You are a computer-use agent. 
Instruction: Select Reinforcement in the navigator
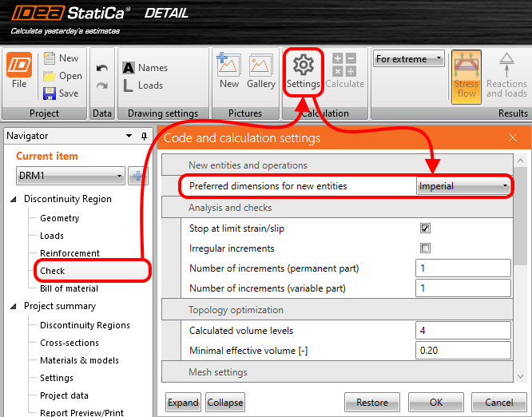tap(69, 253)
